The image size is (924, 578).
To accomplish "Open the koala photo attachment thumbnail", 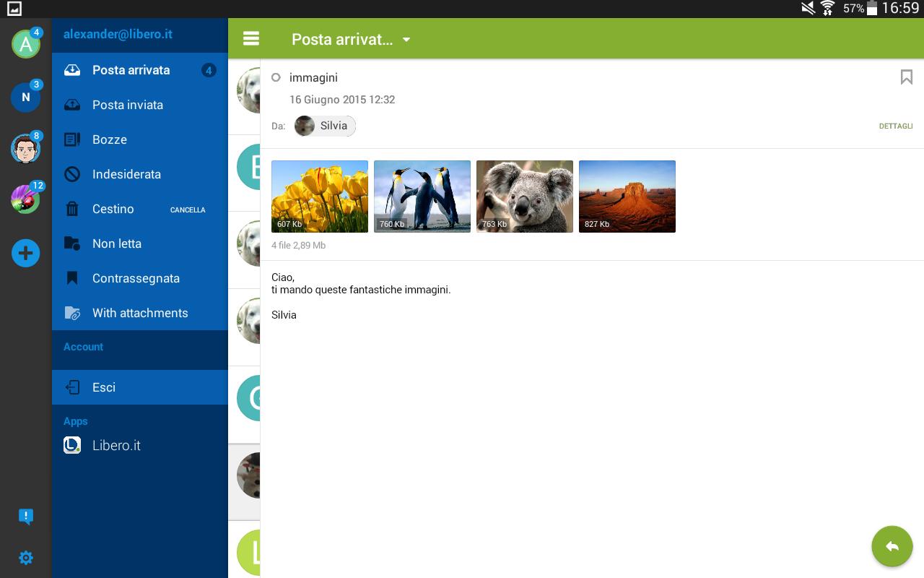I will [525, 196].
